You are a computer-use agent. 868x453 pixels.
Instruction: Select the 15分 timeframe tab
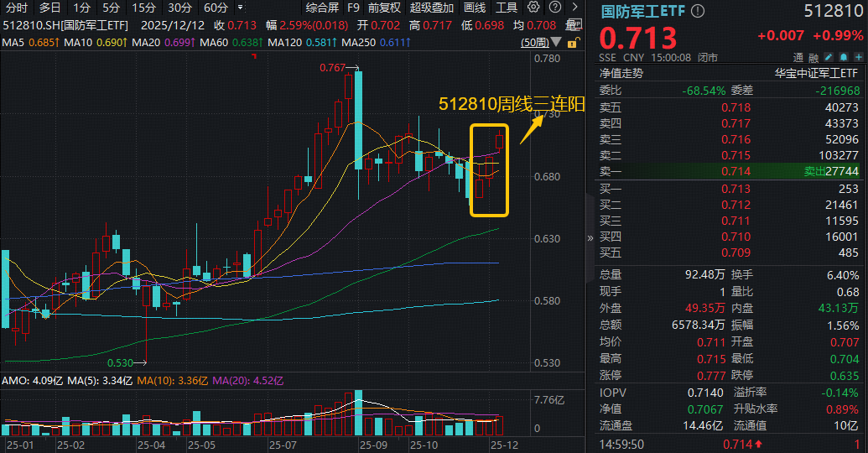point(143,8)
